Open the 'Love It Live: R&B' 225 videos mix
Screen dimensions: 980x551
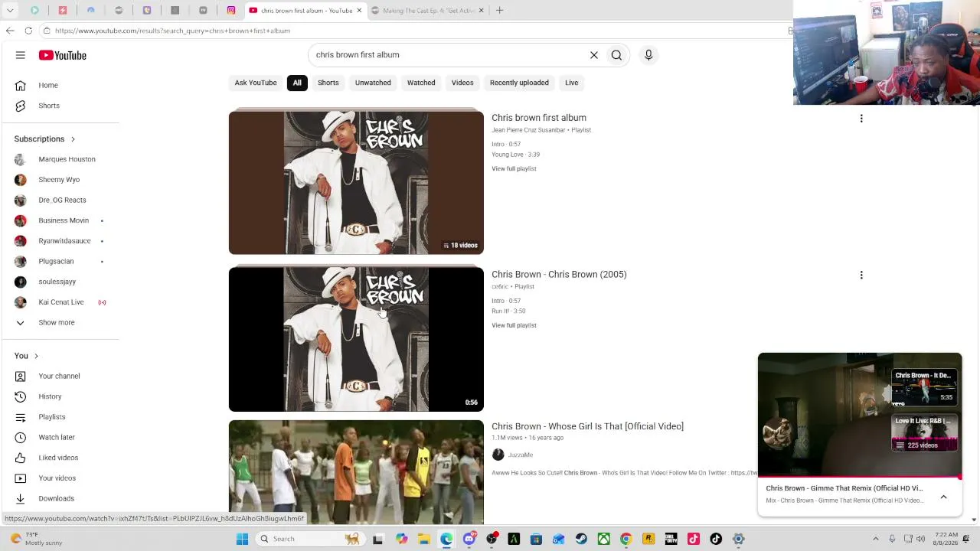925,433
